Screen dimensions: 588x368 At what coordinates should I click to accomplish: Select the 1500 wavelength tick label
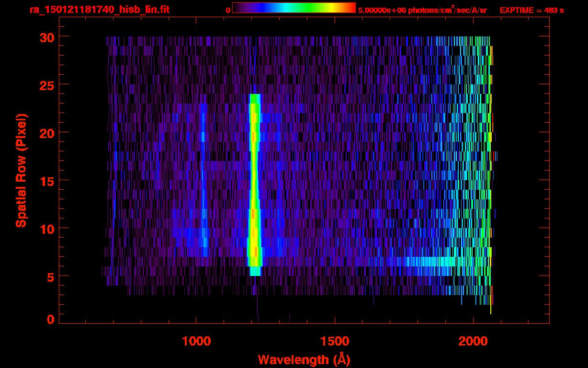coord(335,341)
